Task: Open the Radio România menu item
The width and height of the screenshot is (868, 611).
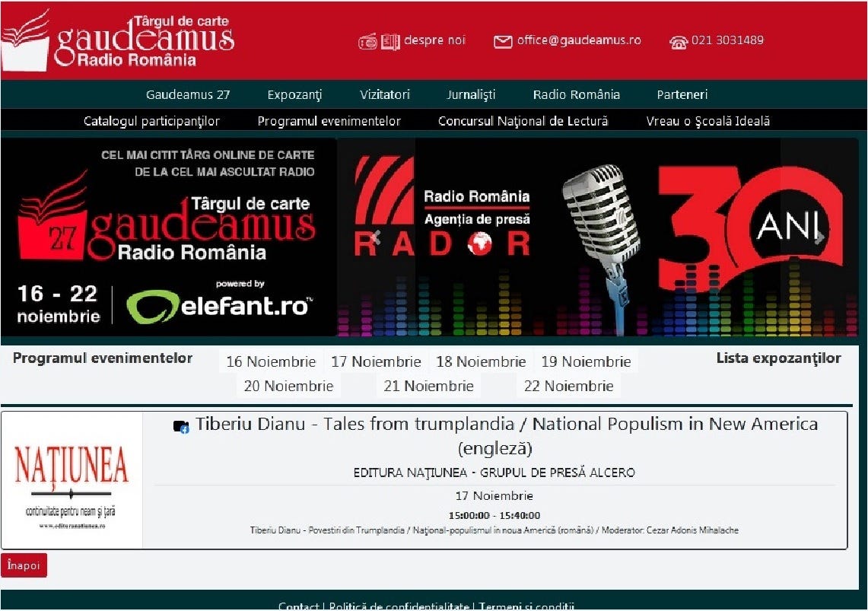Action: (577, 94)
